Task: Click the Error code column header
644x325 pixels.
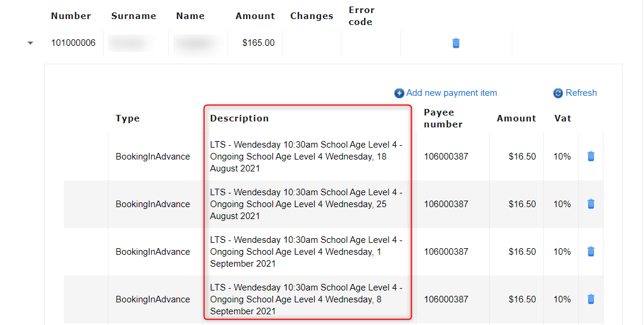Action: click(361, 16)
